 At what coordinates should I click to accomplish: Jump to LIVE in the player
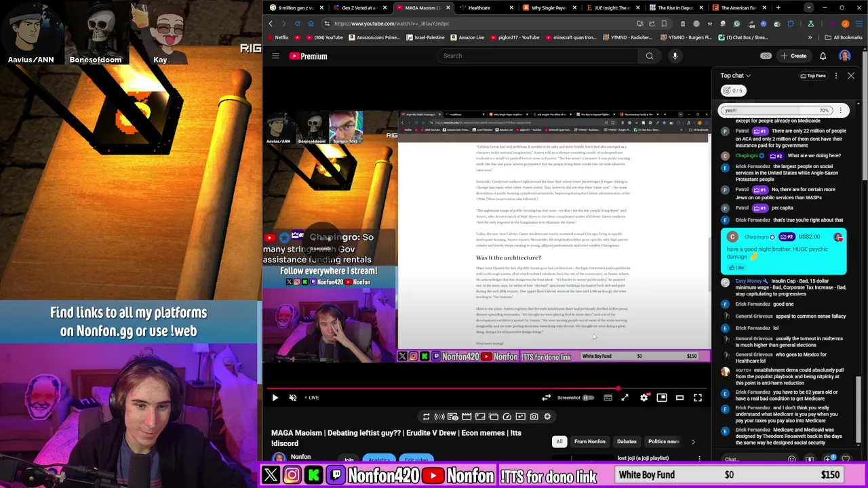pyautogui.click(x=311, y=398)
